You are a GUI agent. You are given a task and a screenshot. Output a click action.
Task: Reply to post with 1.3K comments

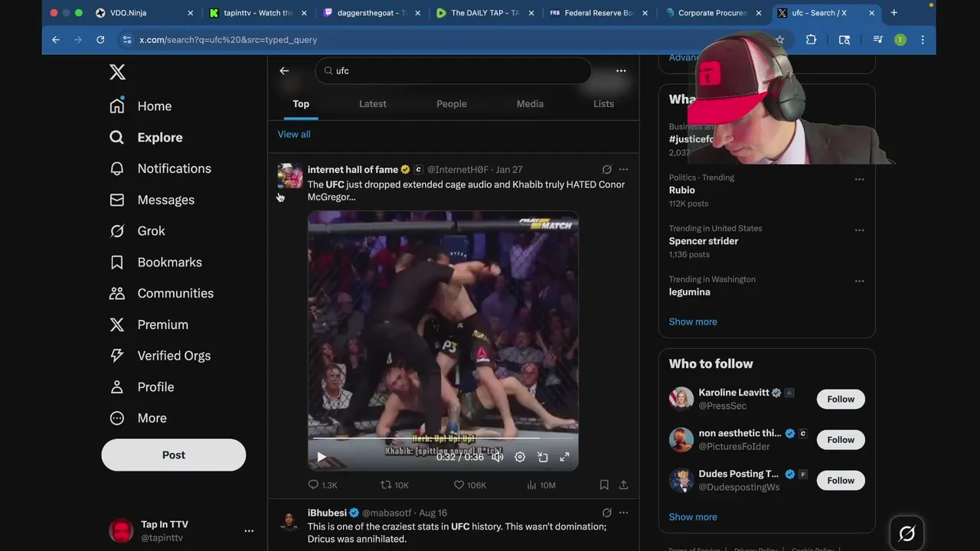point(322,485)
